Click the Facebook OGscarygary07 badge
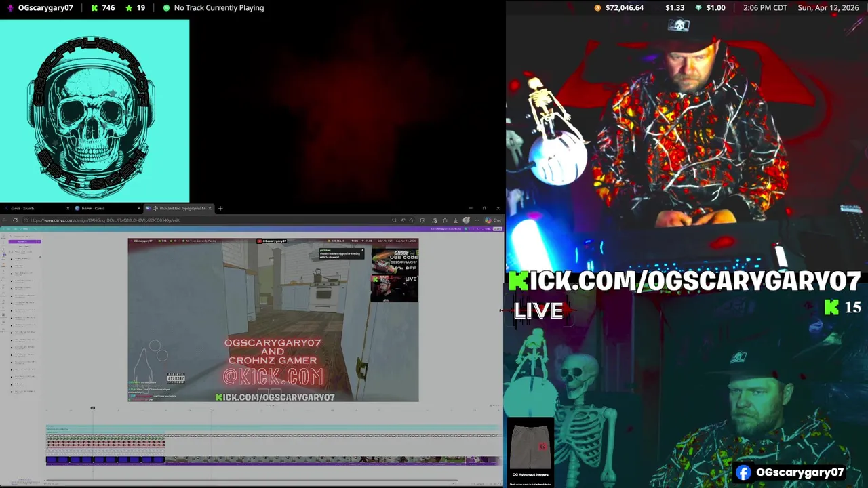Image resolution: width=868 pixels, height=488 pixels. pos(790,472)
